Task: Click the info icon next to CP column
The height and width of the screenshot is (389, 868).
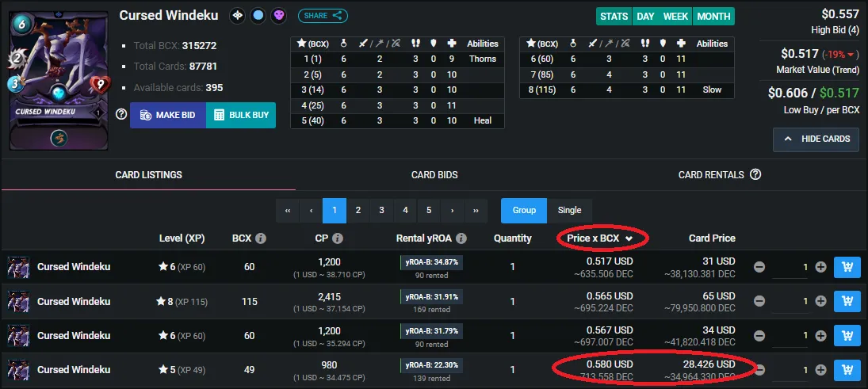Action: coord(337,238)
